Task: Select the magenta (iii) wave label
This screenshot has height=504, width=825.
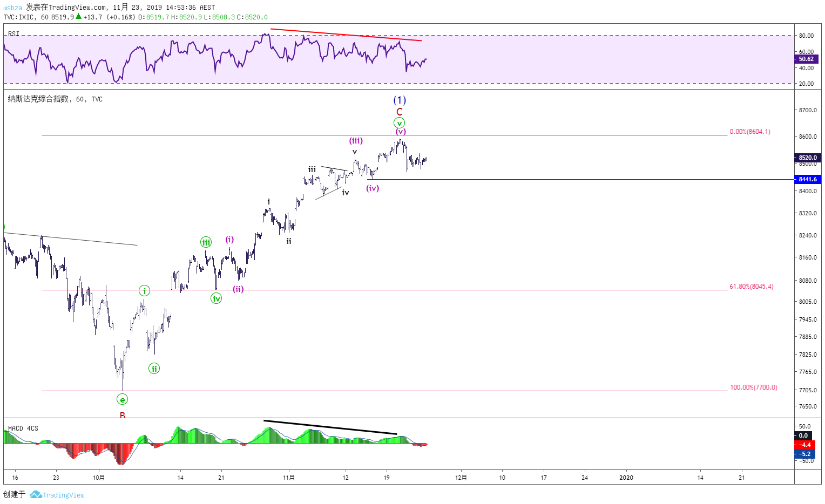Action: (356, 141)
